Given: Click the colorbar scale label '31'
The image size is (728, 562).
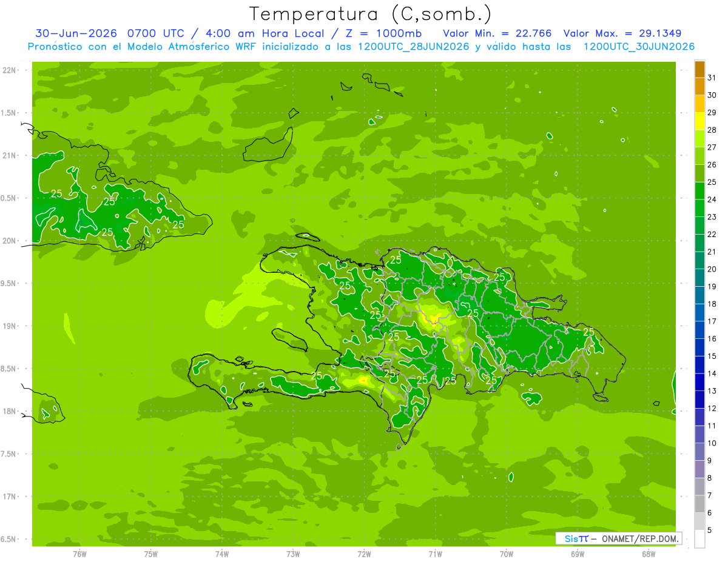Looking at the screenshot, I should click(x=712, y=78).
